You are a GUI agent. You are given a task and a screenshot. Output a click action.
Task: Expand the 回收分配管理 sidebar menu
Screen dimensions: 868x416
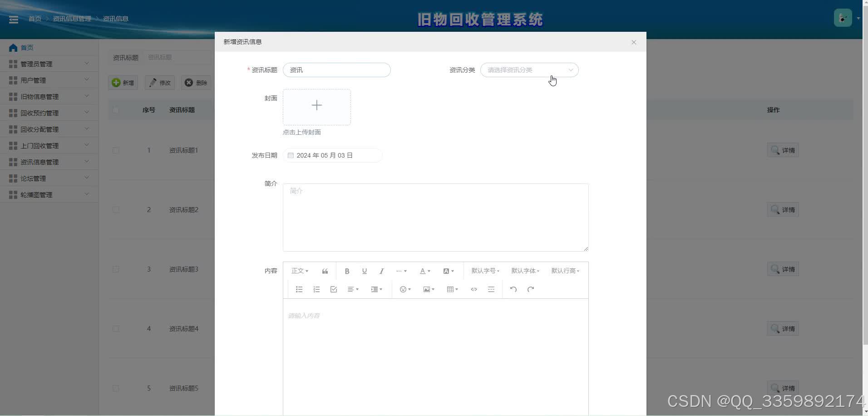49,129
